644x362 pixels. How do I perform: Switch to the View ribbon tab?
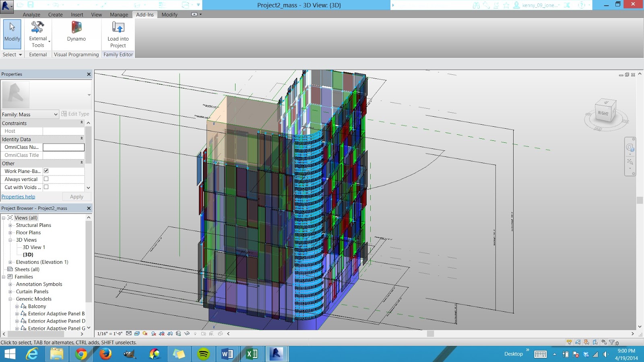click(96, 14)
